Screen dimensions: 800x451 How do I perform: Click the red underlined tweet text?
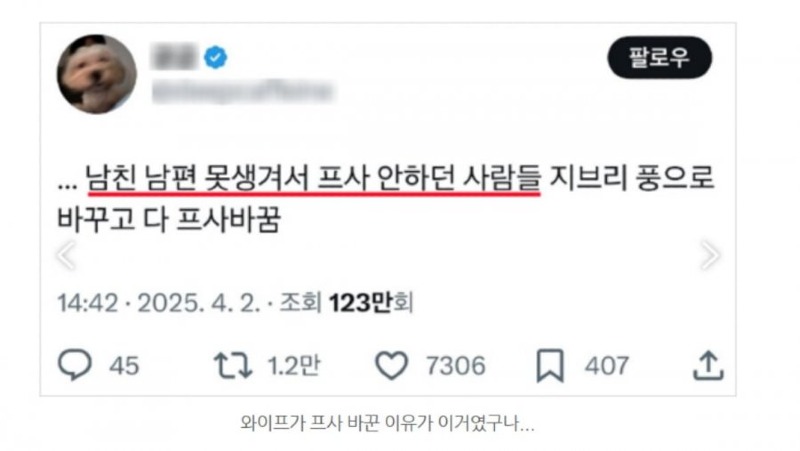point(313,179)
